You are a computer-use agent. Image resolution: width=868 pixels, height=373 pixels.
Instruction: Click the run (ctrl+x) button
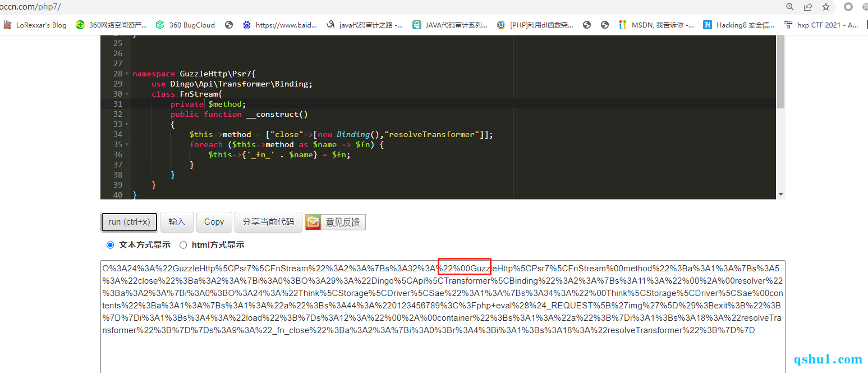129,222
